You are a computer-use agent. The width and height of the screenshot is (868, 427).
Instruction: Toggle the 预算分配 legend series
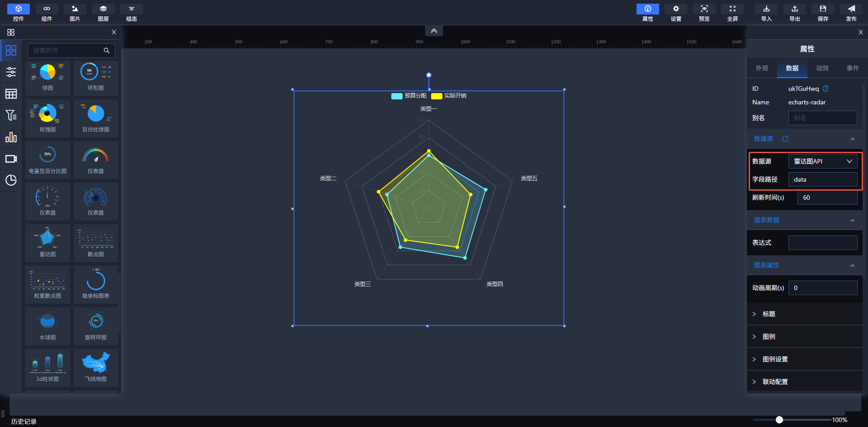409,96
